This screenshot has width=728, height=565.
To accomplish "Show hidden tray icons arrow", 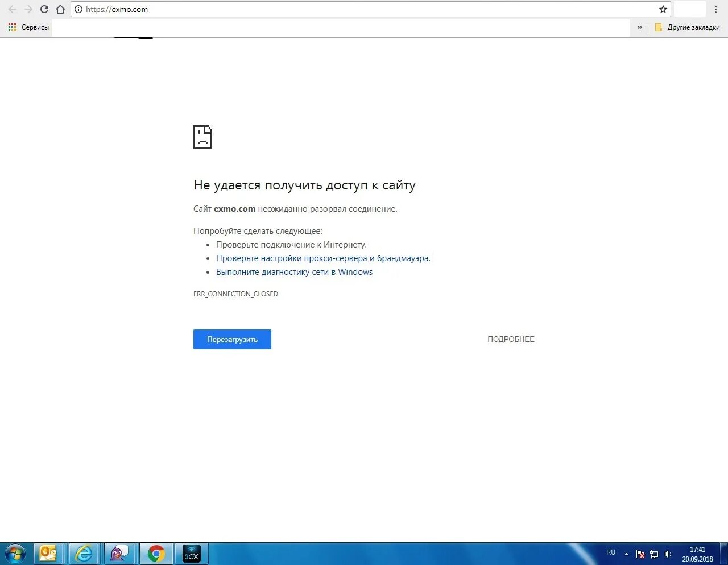I will (x=626, y=554).
